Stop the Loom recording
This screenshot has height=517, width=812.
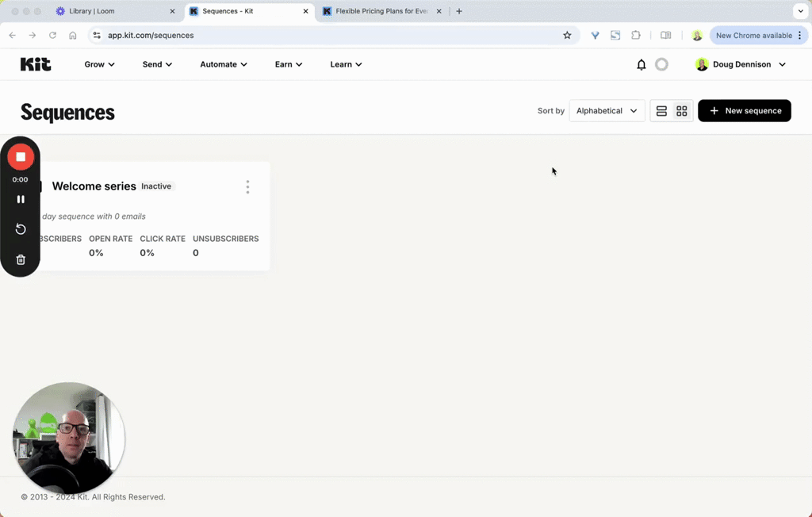[21, 156]
